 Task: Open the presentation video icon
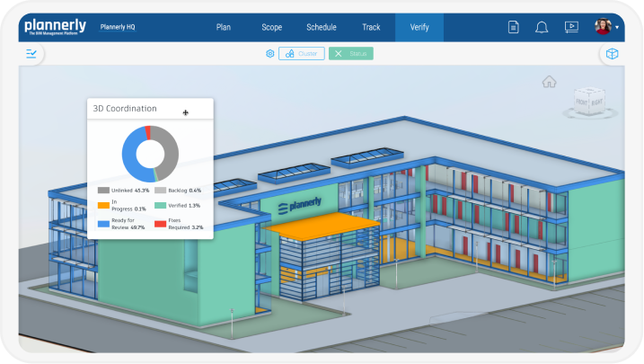571,27
